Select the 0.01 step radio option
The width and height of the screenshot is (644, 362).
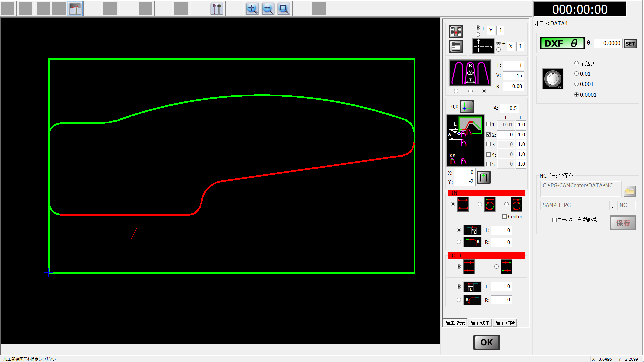tap(576, 74)
